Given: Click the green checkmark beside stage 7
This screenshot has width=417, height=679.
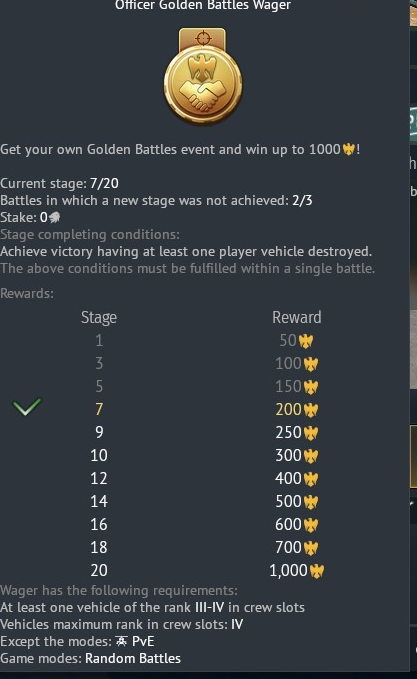Looking at the screenshot, I should [x=27, y=407].
